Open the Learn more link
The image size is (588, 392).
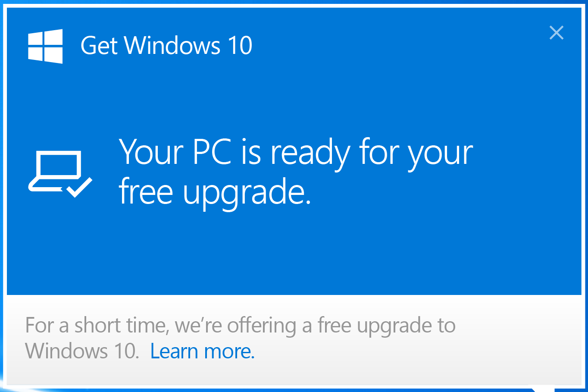click(202, 351)
